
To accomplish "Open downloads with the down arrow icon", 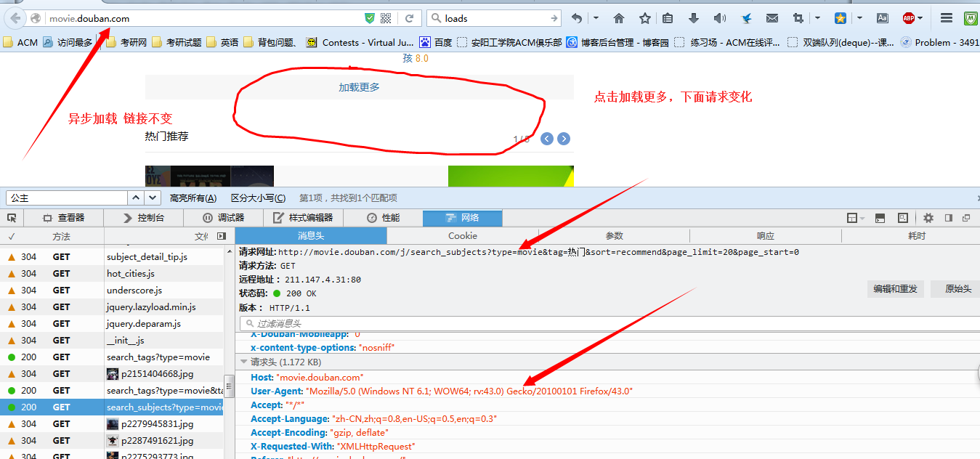I will point(693,18).
